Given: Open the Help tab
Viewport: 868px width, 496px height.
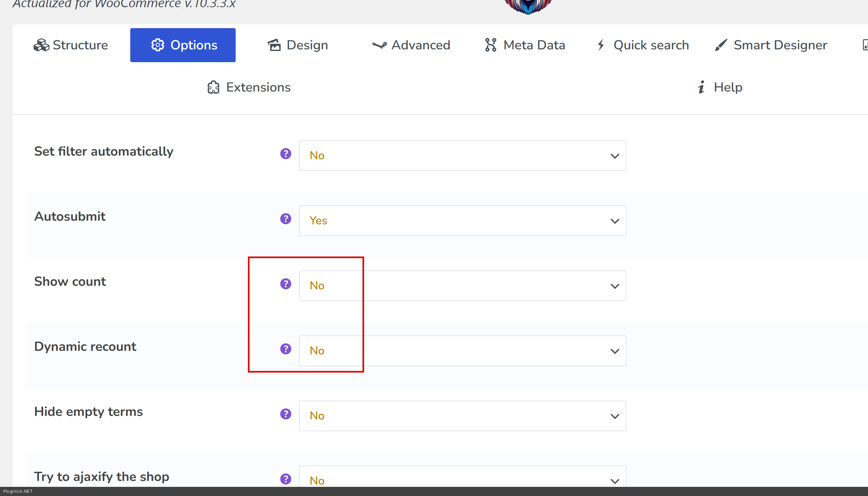Looking at the screenshot, I should pos(719,87).
